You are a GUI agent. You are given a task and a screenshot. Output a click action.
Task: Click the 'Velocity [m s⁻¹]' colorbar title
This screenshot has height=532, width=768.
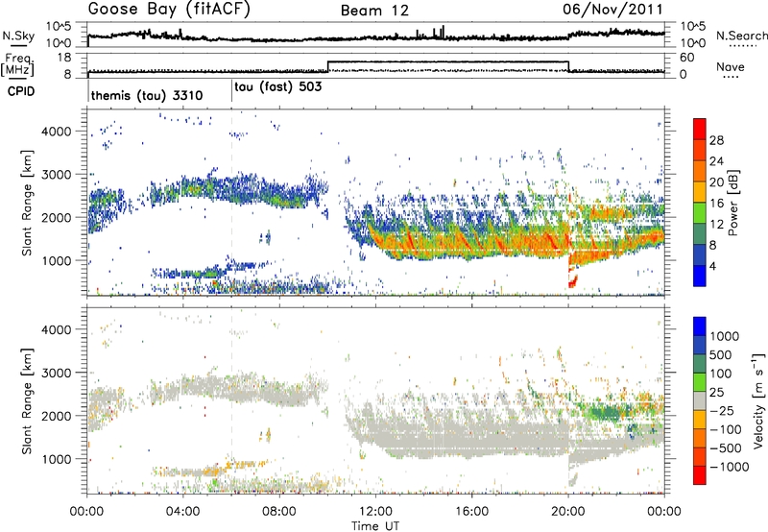pos(758,400)
